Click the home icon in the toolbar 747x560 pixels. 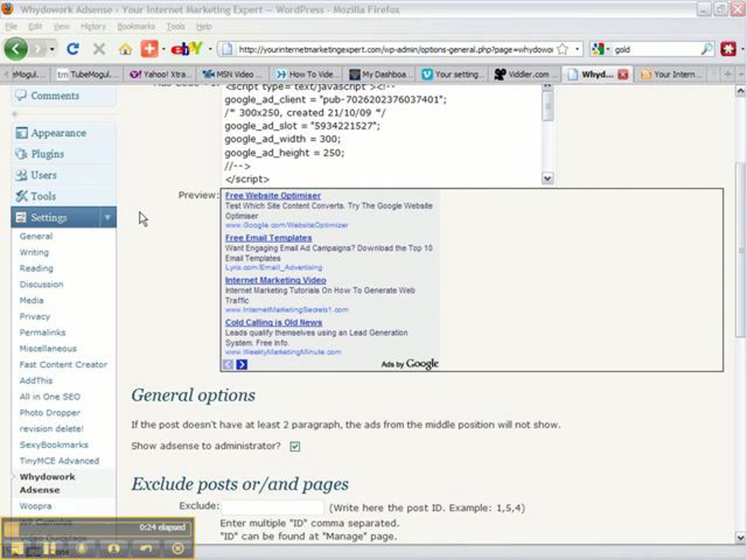coord(125,49)
